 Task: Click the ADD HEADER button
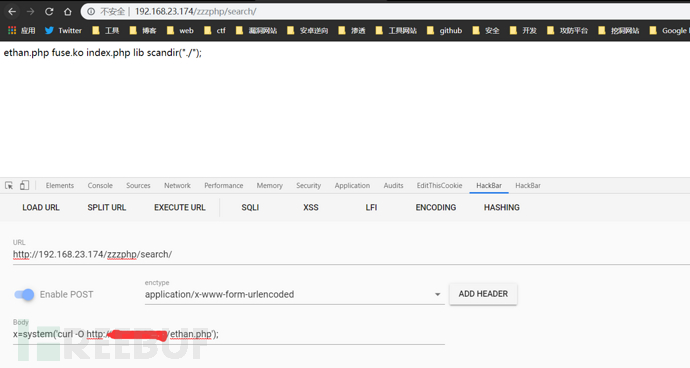tap(483, 294)
